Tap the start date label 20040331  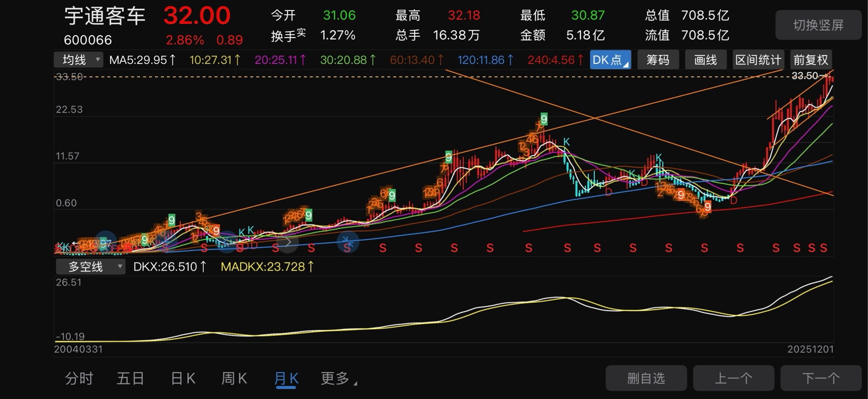pyautogui.click(x=78, y=349)
